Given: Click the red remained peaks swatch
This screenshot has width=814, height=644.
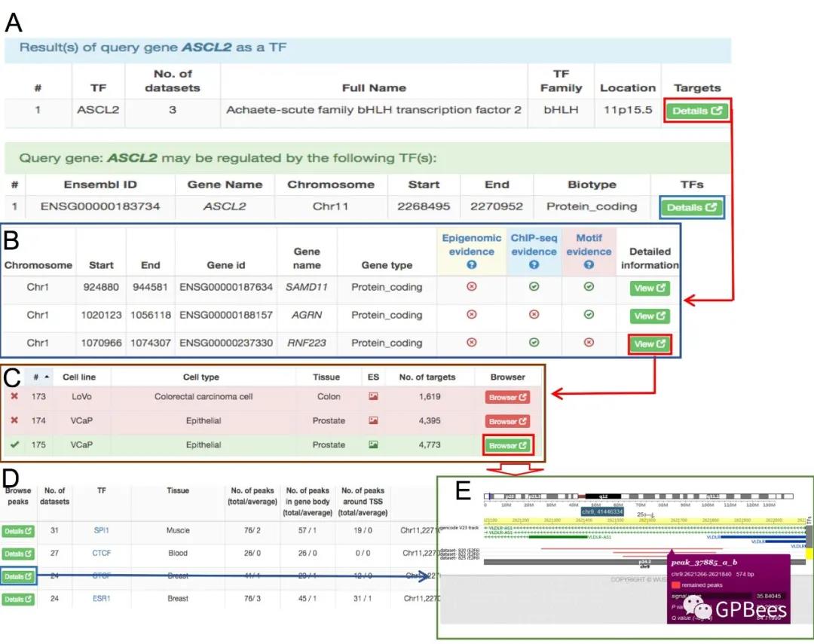Looking at the screenshot, I should point(675,584).
